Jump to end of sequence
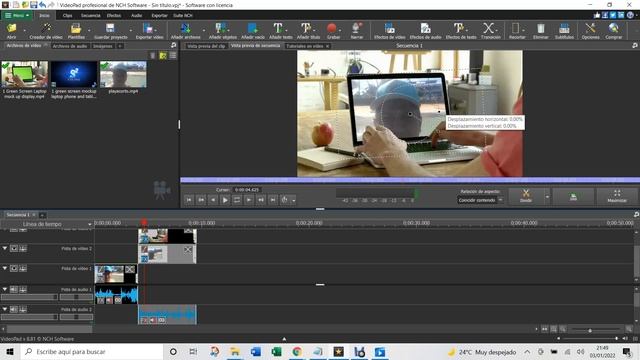 tap(273, 200)
